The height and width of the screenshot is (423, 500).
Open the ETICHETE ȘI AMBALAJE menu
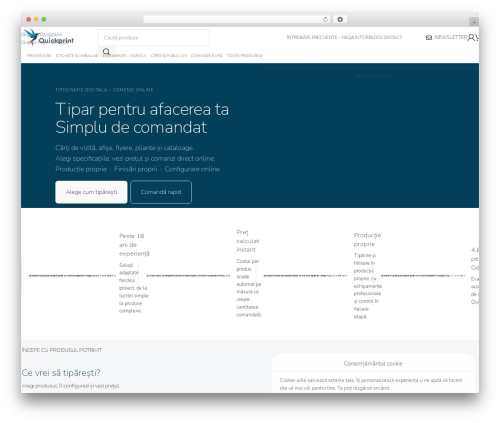pos(77,55)
